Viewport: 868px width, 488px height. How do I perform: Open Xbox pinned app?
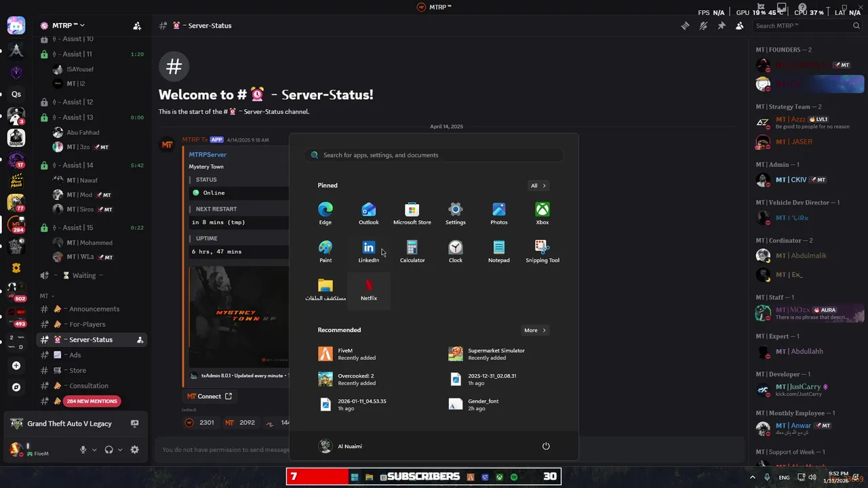[542, 213]
